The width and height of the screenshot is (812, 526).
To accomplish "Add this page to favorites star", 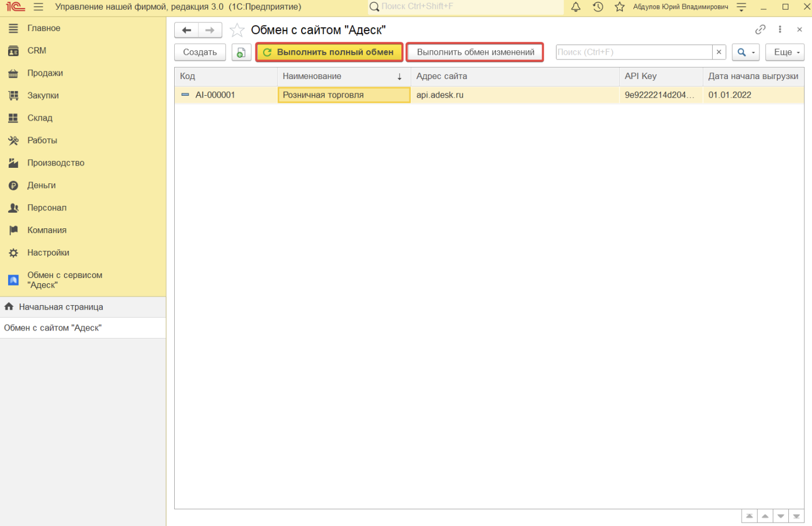I will [237, 30].
